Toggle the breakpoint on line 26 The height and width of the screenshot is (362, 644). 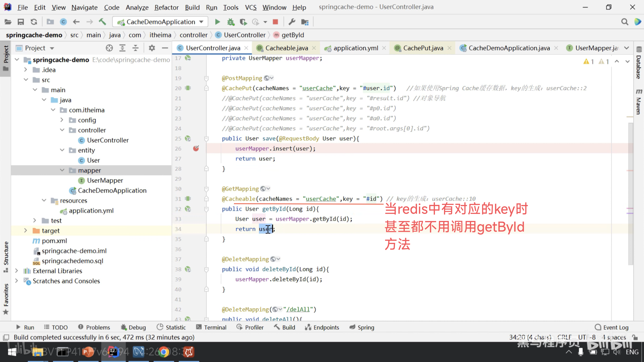196,149
